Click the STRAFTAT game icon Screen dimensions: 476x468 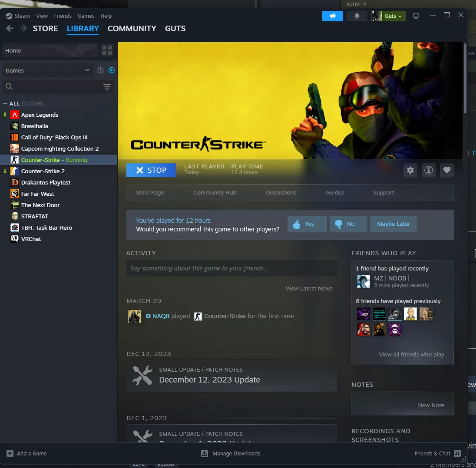[15, 216]
